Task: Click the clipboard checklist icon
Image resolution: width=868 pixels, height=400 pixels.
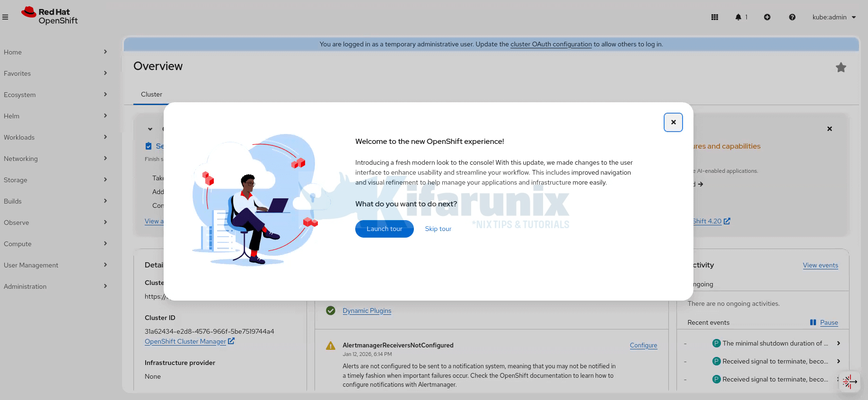Action: 149,146
